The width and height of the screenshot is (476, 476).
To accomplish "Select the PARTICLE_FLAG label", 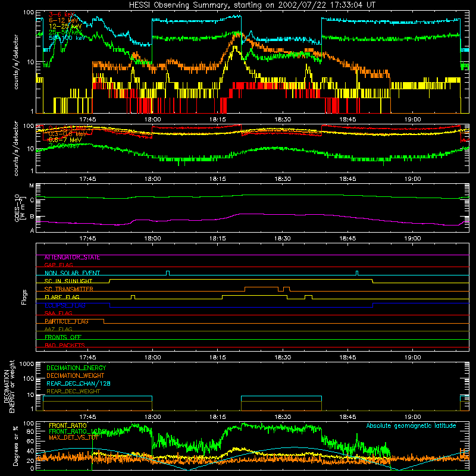I will [67, 321].
